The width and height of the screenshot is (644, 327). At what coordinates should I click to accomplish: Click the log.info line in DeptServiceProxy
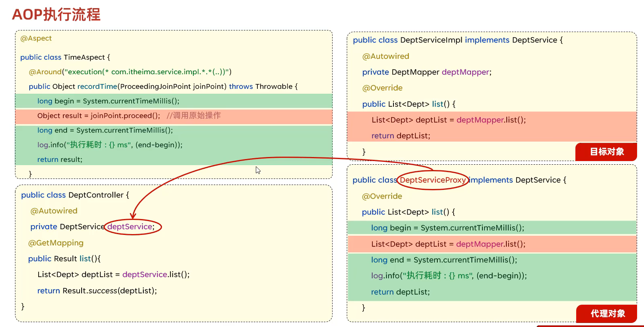(449, 276)
